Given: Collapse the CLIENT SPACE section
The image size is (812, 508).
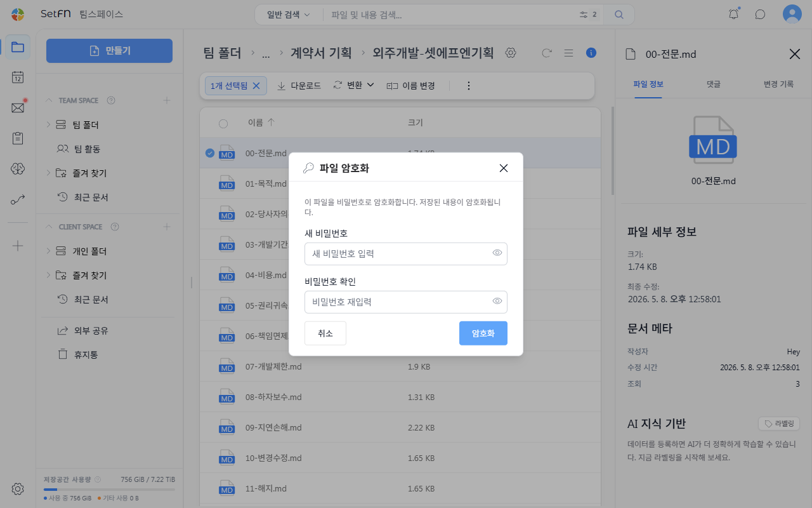Looking at the screenshot, I should pyautogui.click(x=49, y=227).
